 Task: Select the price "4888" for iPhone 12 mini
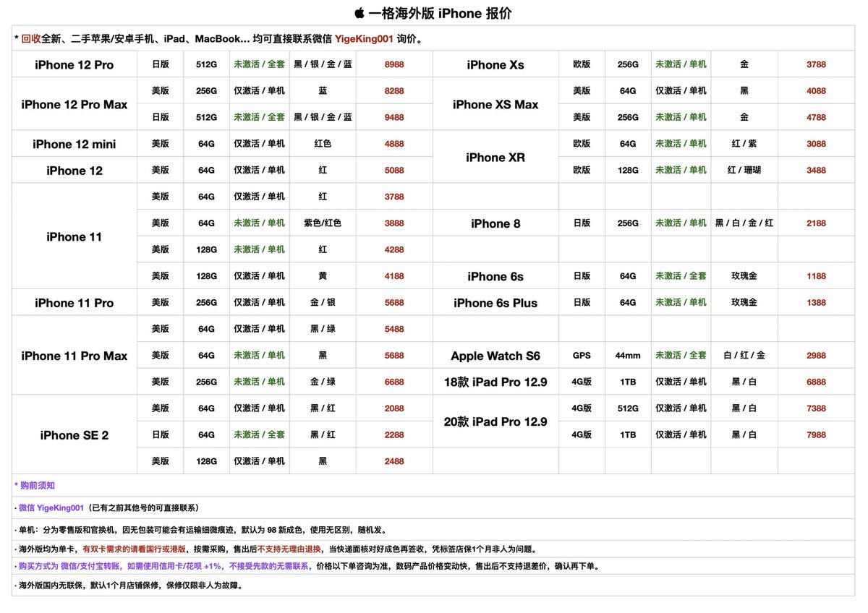[394, 144]
